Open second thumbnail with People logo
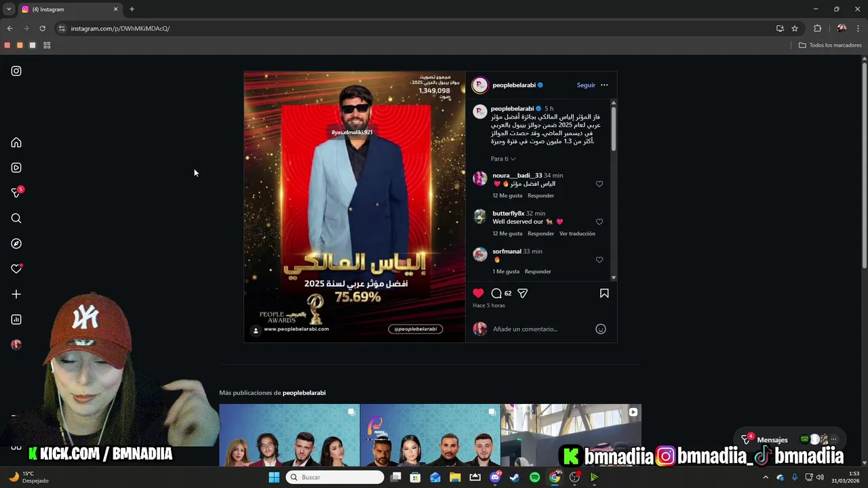This screenshot has height=488, width=868. tap(431, 435)
